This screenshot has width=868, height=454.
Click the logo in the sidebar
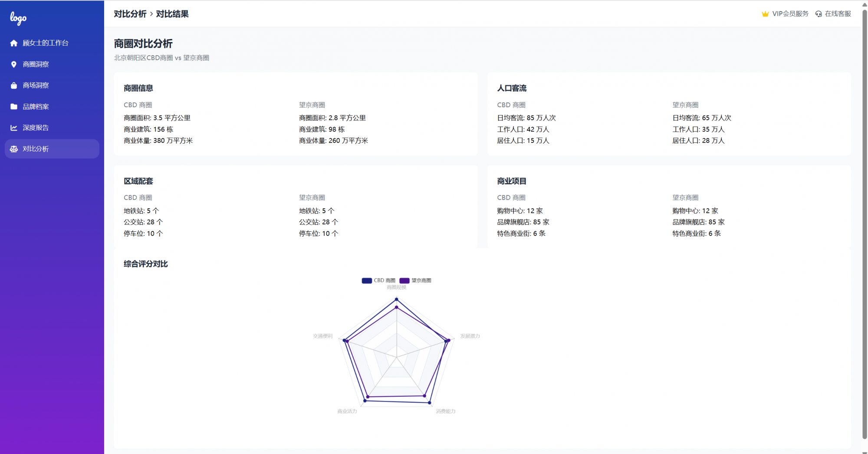[18, 18]
